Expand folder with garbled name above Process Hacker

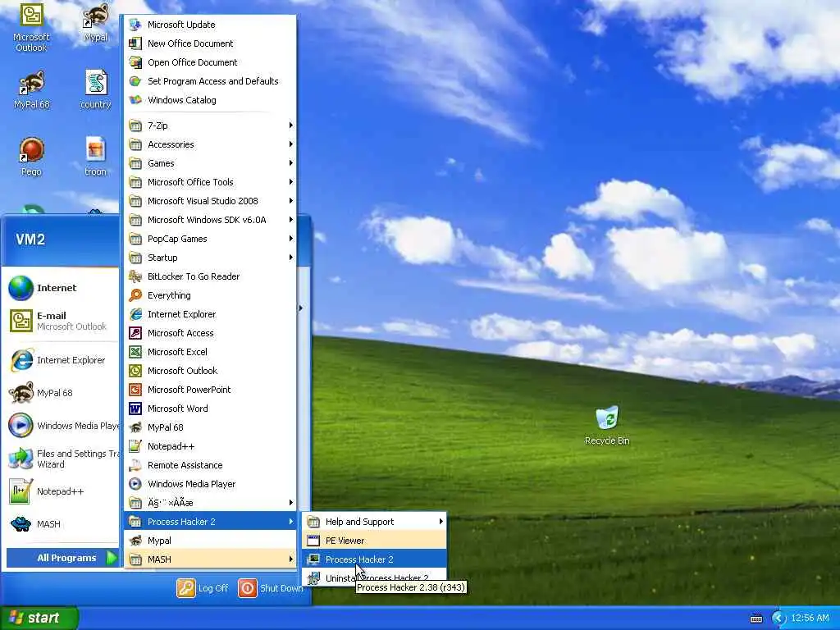click(x=210, y=503)
